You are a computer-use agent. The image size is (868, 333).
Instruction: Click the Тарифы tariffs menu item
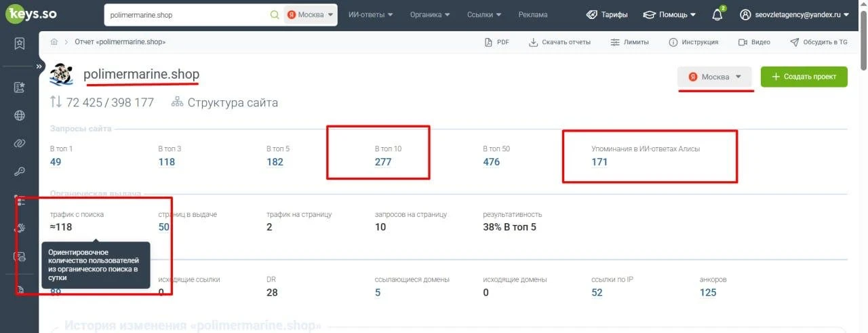pos(607,14)
